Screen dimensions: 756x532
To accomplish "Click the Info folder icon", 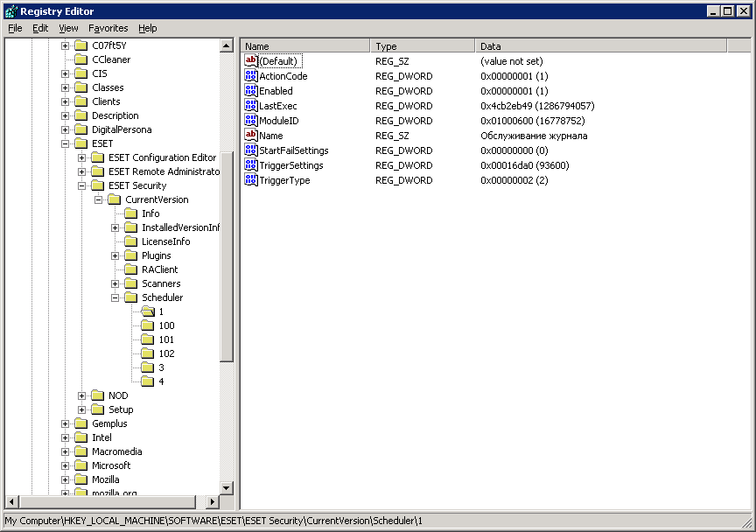I will [x=130, y=213].
